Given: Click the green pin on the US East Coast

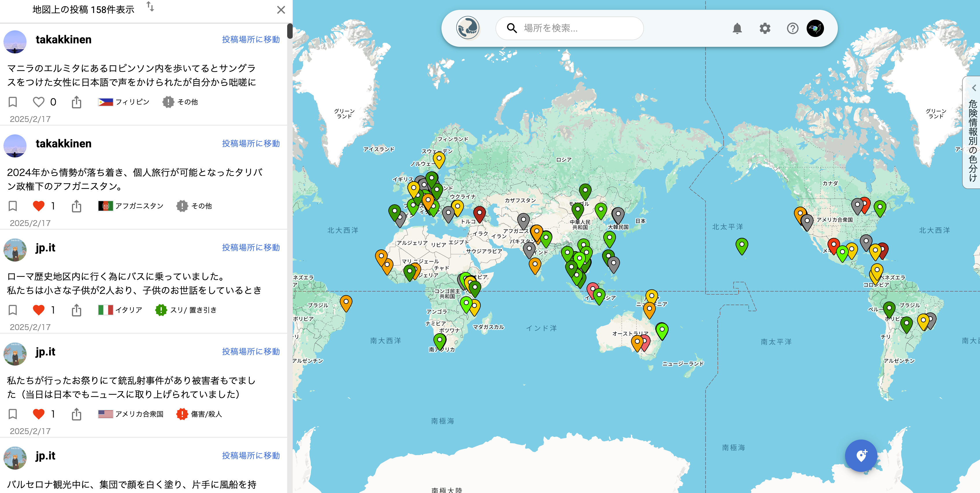Looking at the screenshot, I should 879,209.
